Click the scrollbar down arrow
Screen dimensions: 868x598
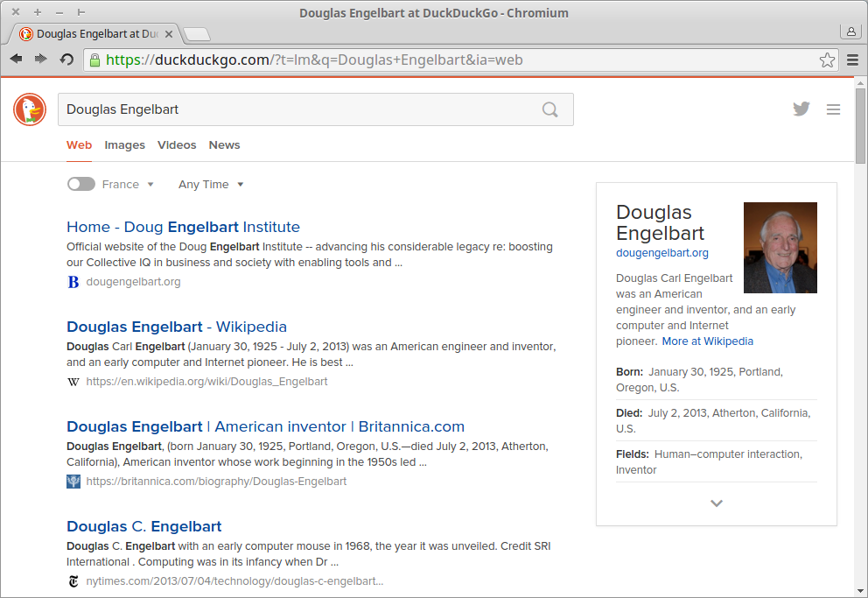[x=860, y=591]
